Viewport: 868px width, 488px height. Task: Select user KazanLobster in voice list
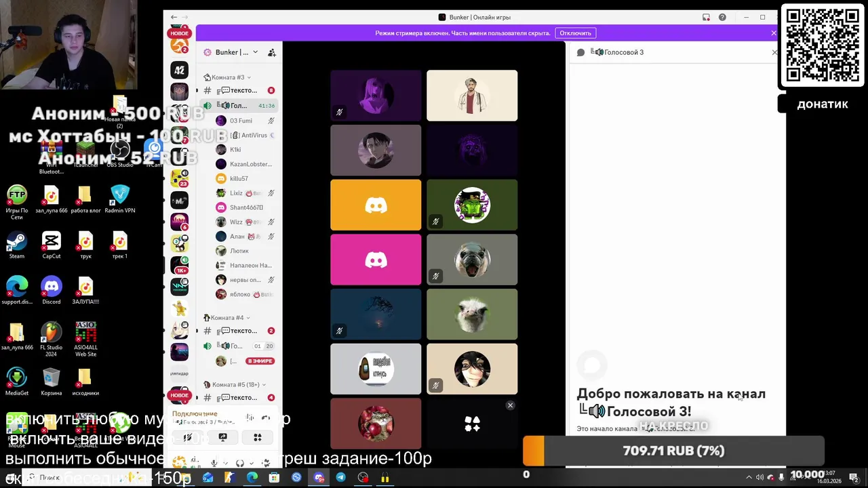pyautogui.click(x=245, y=164)
